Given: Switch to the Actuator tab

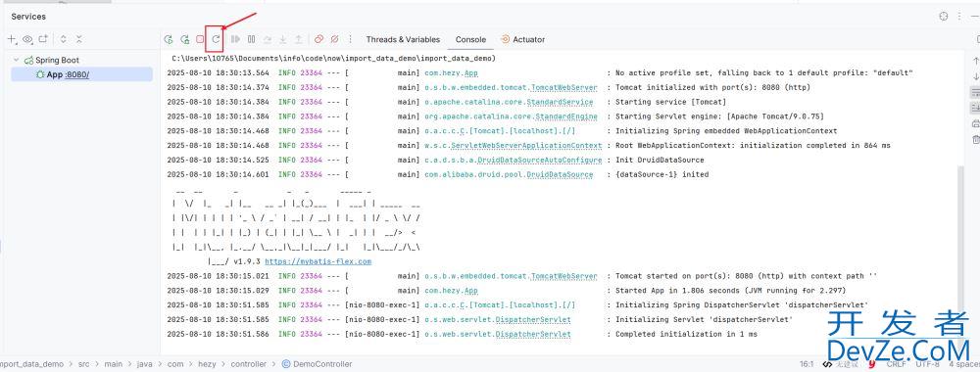Looking at the screenshot, I should (x=522, y=39).
